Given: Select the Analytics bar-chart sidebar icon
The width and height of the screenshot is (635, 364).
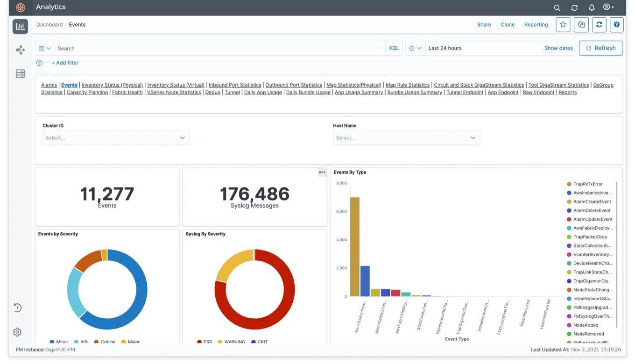Looking at the screenshot, I should pos(20,26).
